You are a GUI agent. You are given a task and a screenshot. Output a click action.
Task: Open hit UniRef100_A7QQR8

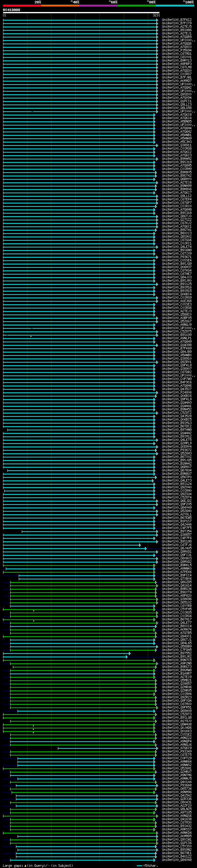tap(177, 37)
